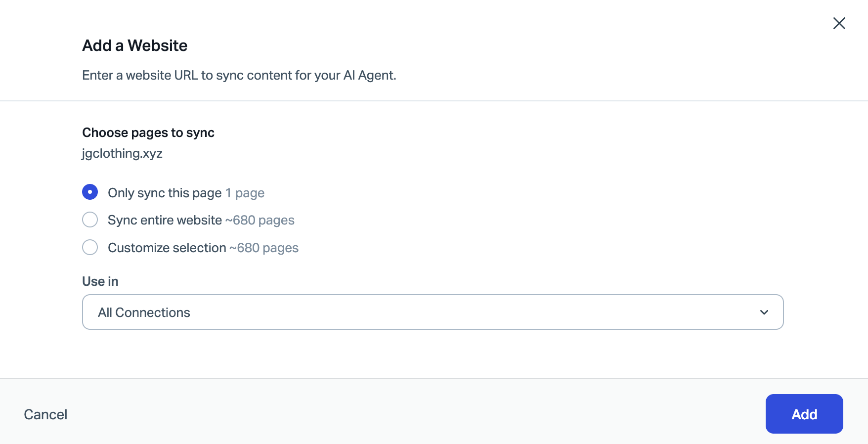The width and height of the screenshot is (868, 444).
Task: Click the Choose pages to sync heading
Action: (148, 133)
